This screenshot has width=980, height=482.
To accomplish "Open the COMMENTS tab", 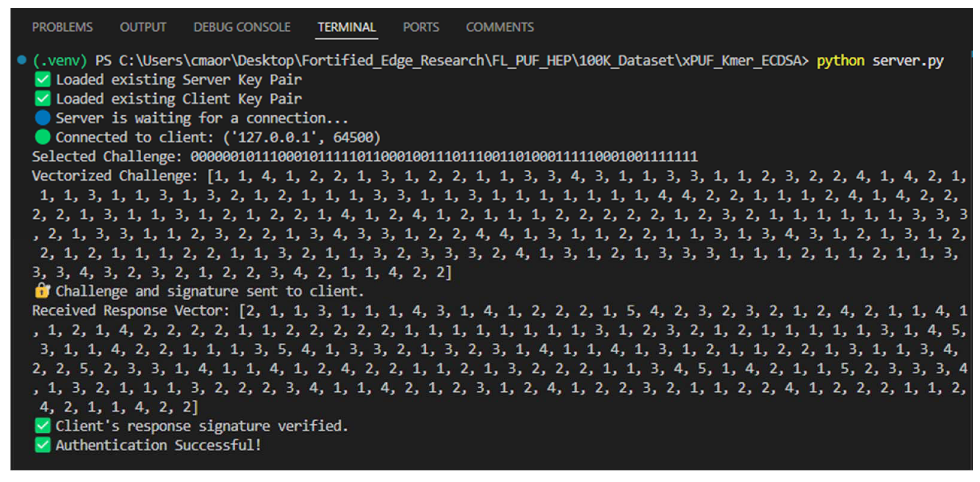I will point(500,27).
